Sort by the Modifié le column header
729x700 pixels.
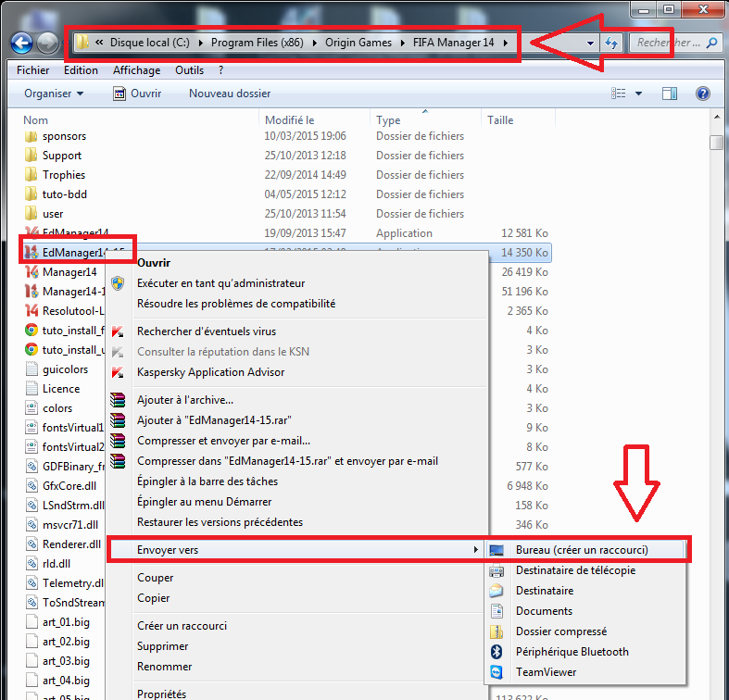tap(290, 120)
